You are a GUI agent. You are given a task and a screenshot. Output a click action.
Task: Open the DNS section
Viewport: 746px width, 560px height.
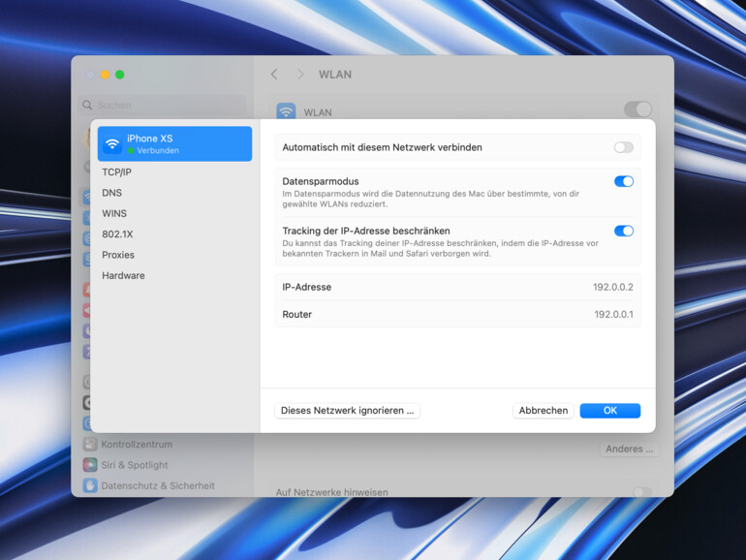pyautogui.click(x=111, y=193)
